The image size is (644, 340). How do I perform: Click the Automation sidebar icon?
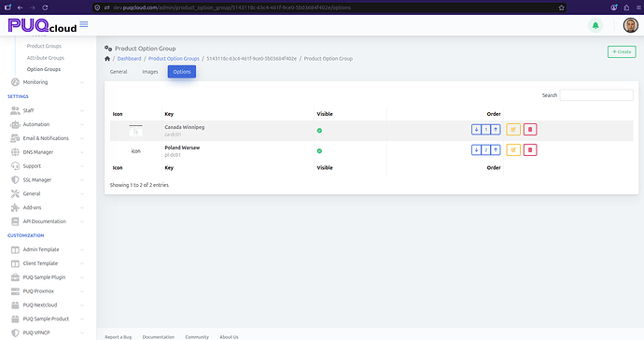[x=15, y=124]
